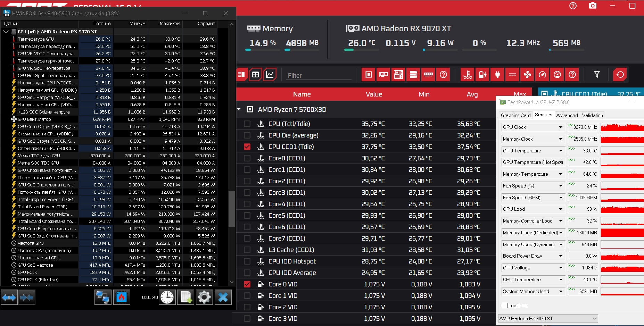The height and width of the screenshot is (326, 644).
Task: Click the Value column header in OCCT
Action: (374, 94)
